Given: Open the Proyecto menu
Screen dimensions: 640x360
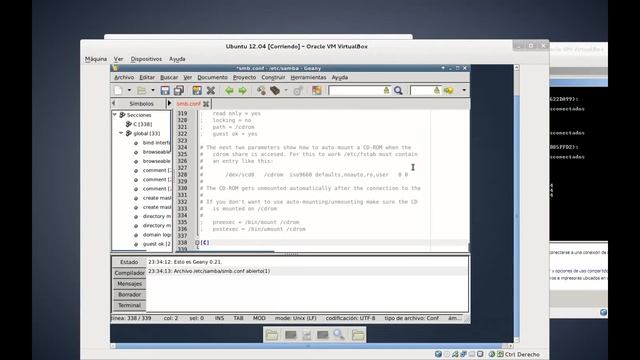Looking at the screenshot, I should (244, 77).
